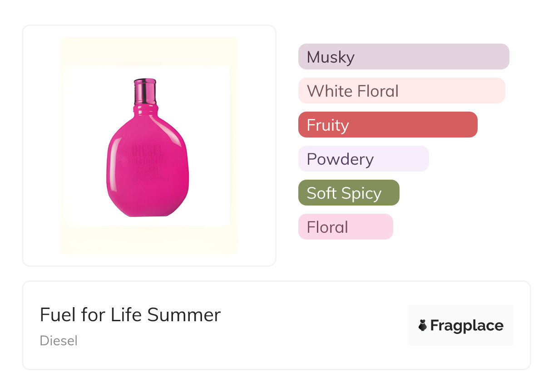Click the pink Floral accord bar
553x392 pixels.
coord(346,227)
